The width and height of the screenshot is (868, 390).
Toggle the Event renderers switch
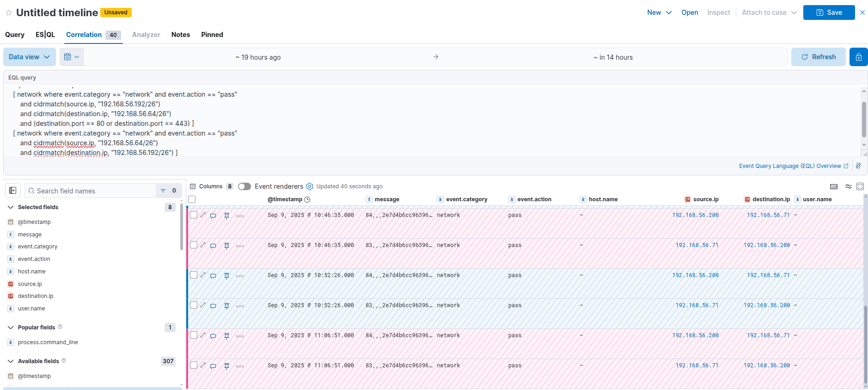(x=245, y=186)
